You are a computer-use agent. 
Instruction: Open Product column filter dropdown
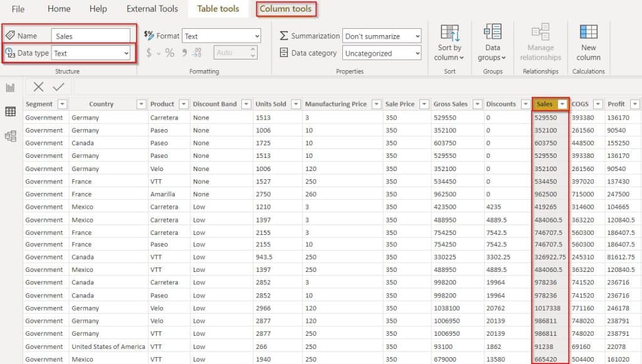point(184,104)
